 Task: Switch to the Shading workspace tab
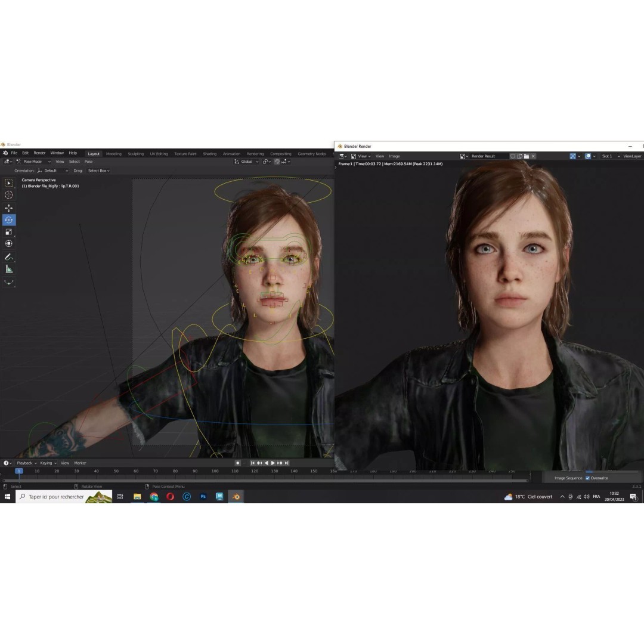click(209, 154)
